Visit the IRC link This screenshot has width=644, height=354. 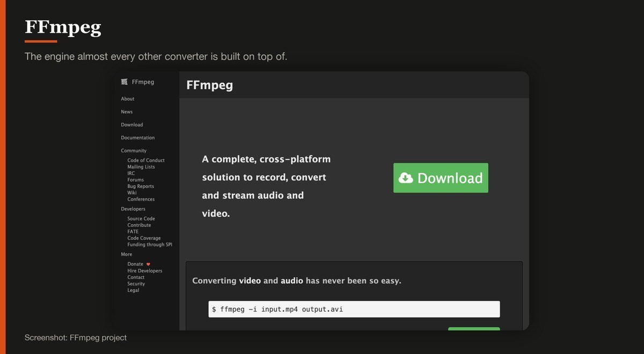click(x=131, y=173)
